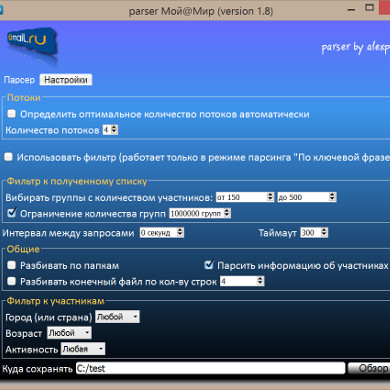The width and height of the screenshot is (390, 390).
Task: Click the Общие group heading
Action: pos(23,249)
